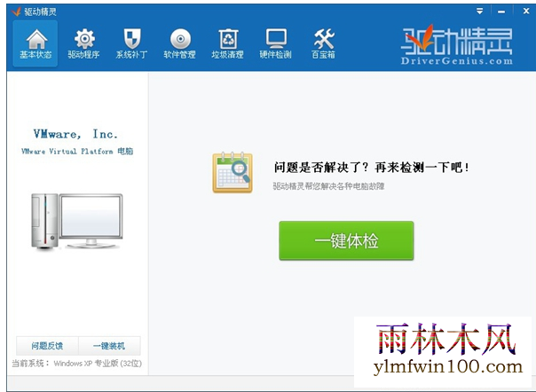Screen dimensions: 536x392
Task: Open the 硬件检测 monitor tab
Action: point(275,43)
